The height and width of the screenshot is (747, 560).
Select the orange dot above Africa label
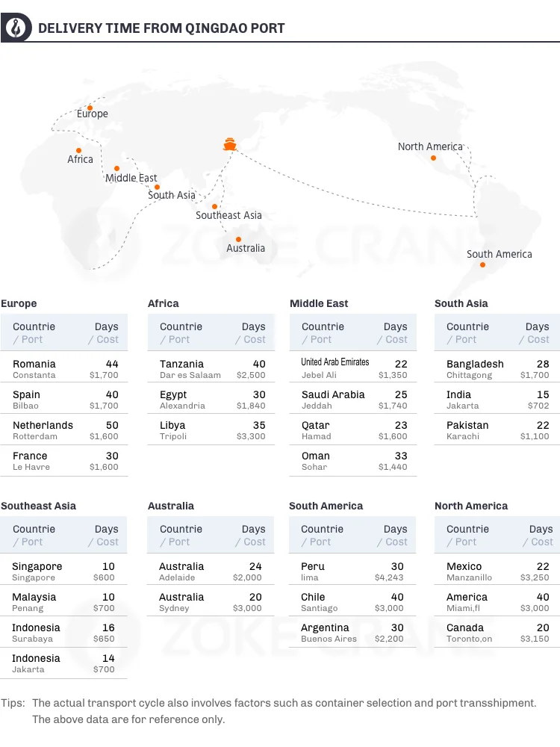tap(78, 150)
